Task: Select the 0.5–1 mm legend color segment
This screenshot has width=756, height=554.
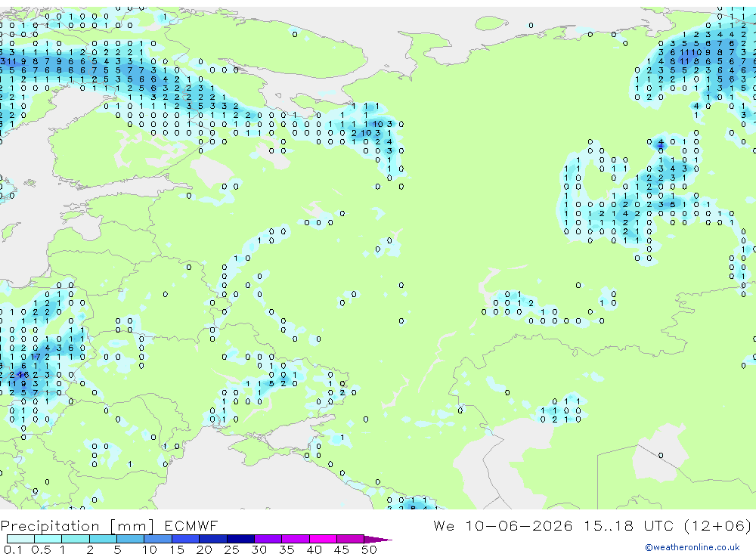Action: (x=48, y=539)
